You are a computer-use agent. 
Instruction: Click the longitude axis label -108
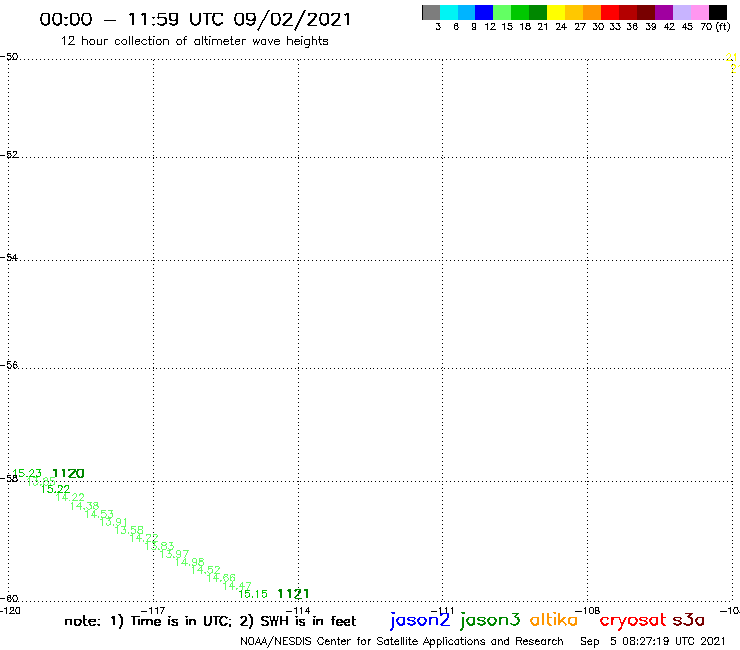coord(587,610)
